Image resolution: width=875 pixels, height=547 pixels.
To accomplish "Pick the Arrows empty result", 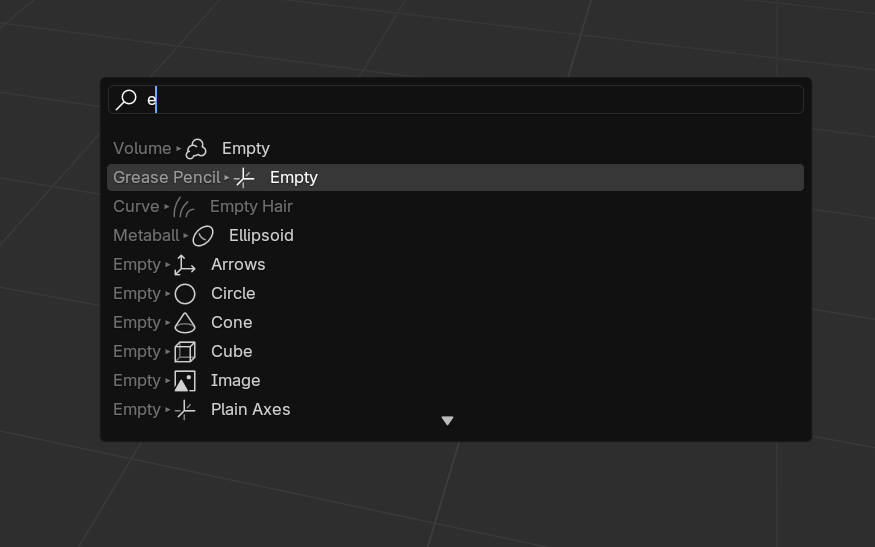I will point(455,265).
